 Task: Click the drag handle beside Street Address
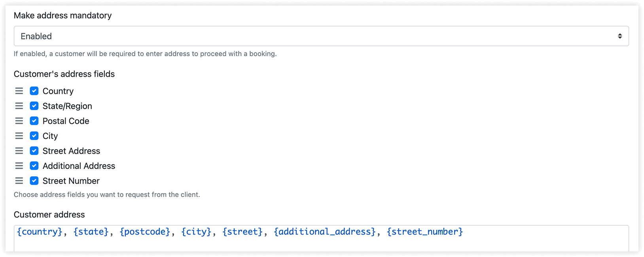click(x=19, y=151)
